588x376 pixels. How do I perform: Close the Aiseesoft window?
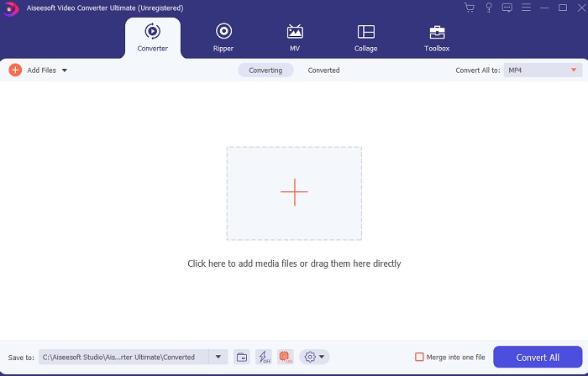point(581,8)
